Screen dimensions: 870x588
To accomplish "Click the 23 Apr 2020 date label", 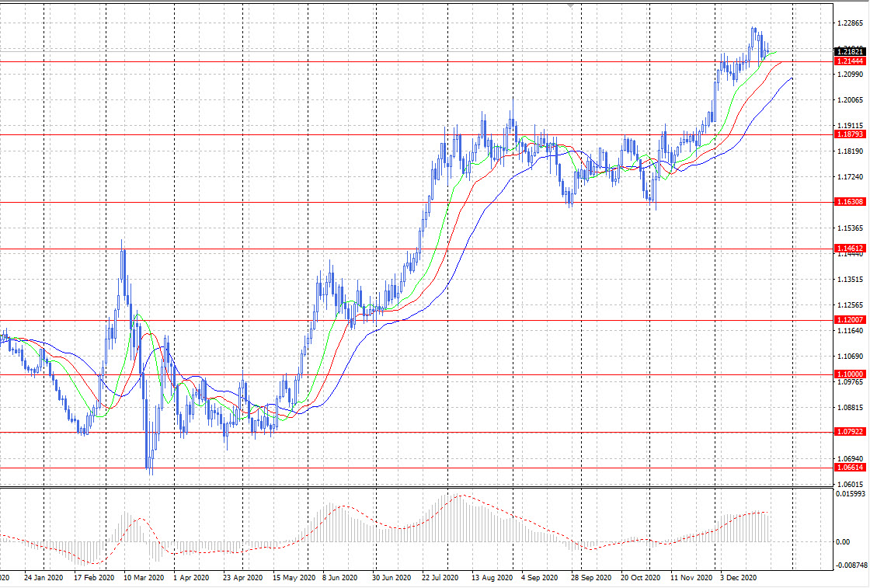I will 242,578.
